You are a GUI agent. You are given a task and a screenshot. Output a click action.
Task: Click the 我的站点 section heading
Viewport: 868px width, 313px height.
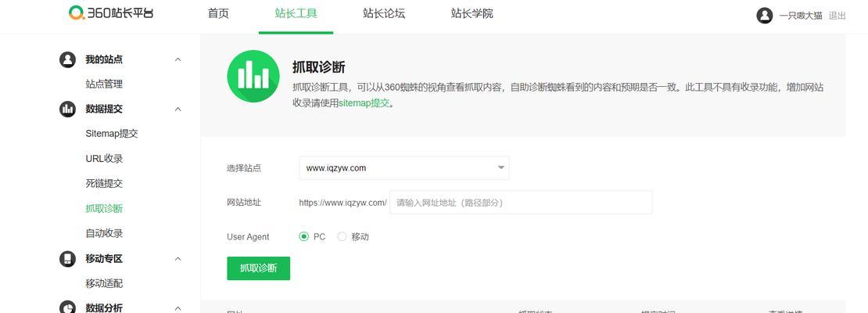(x=104, y=59)
